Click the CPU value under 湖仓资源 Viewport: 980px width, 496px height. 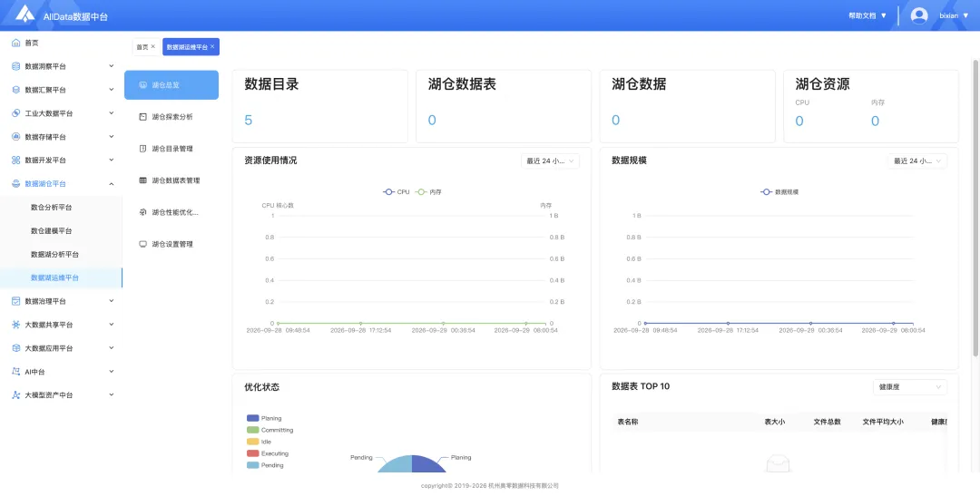point(799,122)
